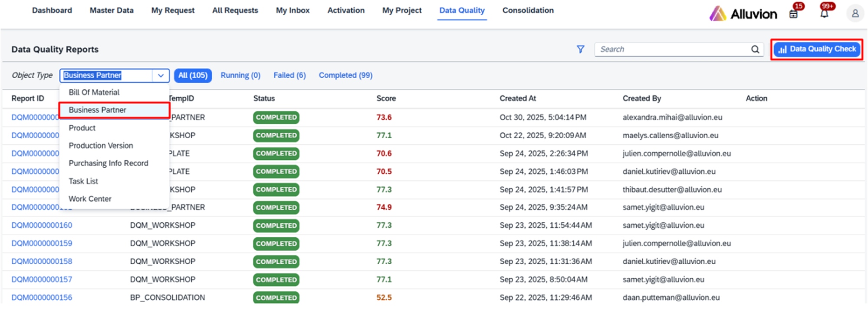Click score 73.6 cell
This screenshot has width=868, height=312.
click(x=384, y=118)
